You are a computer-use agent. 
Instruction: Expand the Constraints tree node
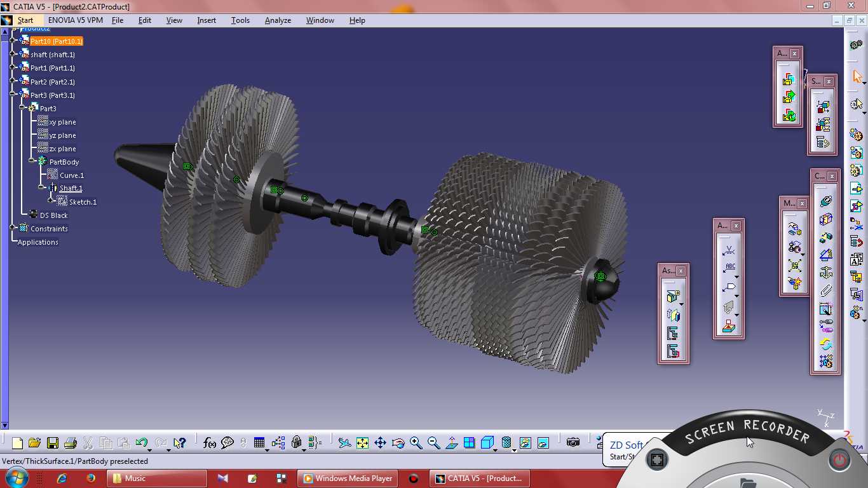[13, 228]
